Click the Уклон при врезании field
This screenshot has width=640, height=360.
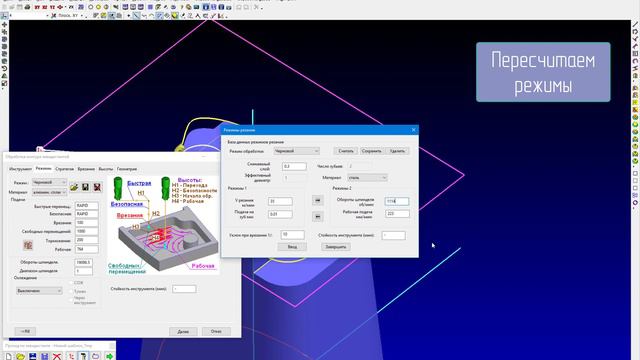pyautogui.click(x=292, y=235)
